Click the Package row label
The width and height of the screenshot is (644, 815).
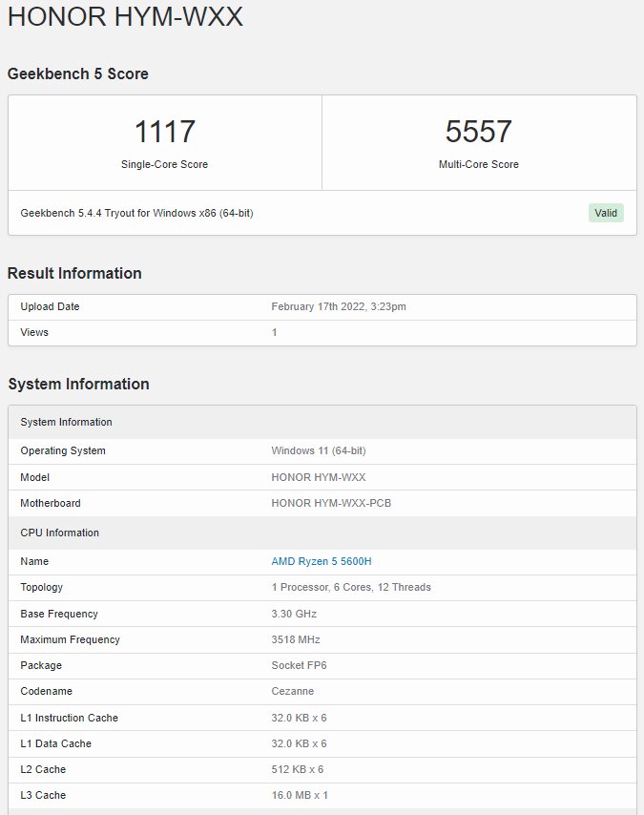(41, 666)
